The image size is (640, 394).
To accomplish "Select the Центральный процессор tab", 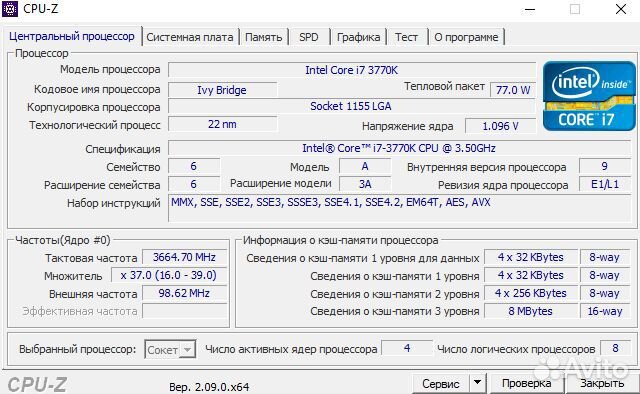I will pos(72,36).
